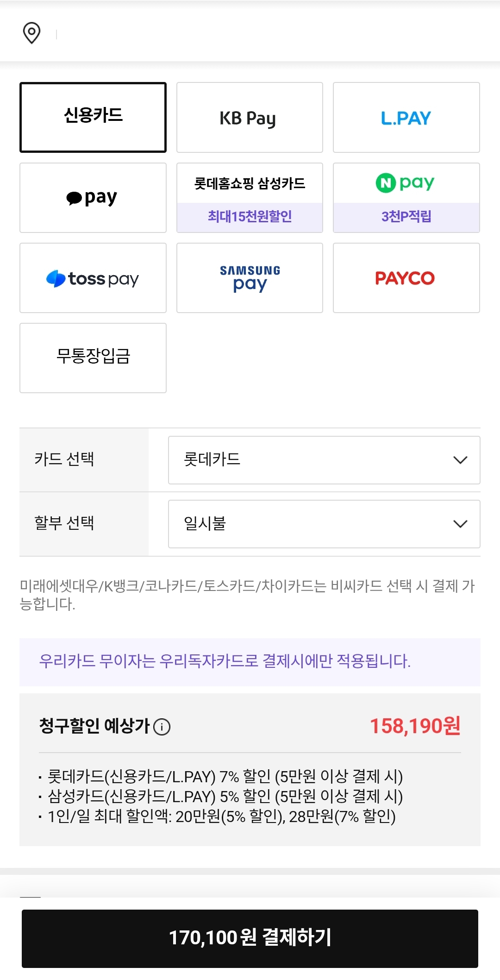Viewport: 500px width, 980px height.
Task: Tap the chevron on 할부 선택 box
Action: click(x=460, y=524)
